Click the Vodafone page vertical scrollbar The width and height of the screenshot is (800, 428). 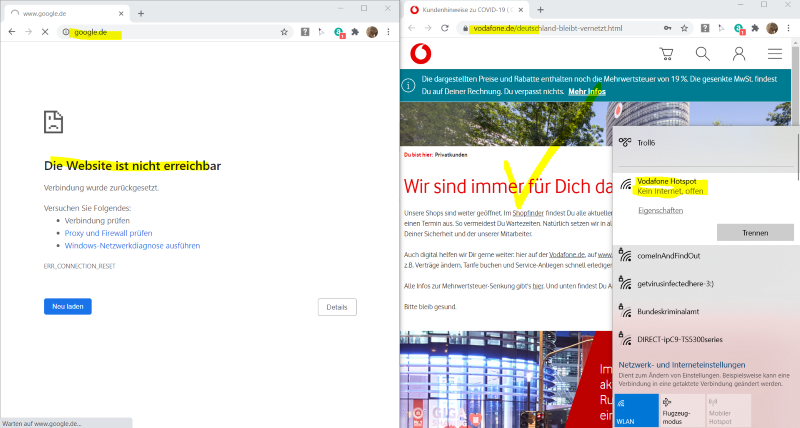(x=795, y=82)
